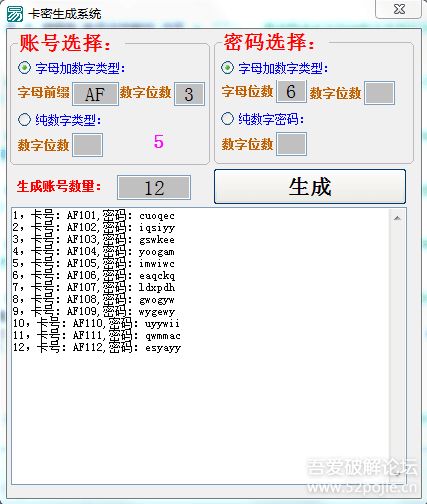This screenshot has width=427, height=504.
Task: Click result line AF112 with password esyayy
Action: 97,348
